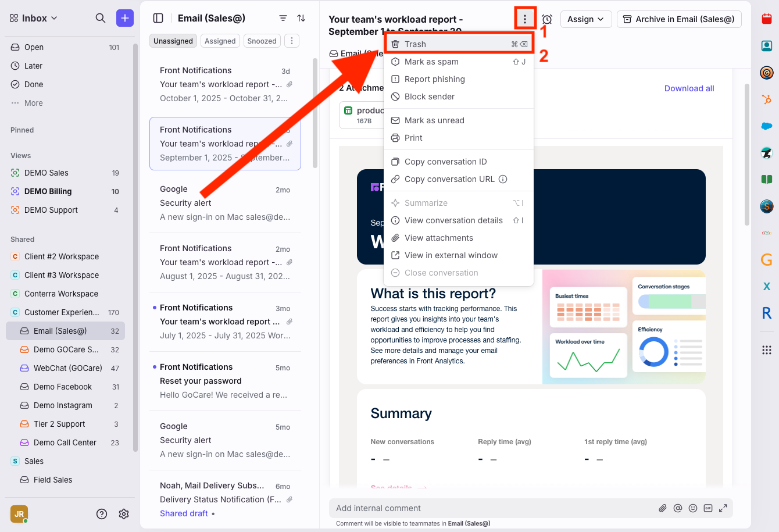This screenshot has height=532, width=779.
Task: Change sort order with the arrows icon
Action: (301, 18)
